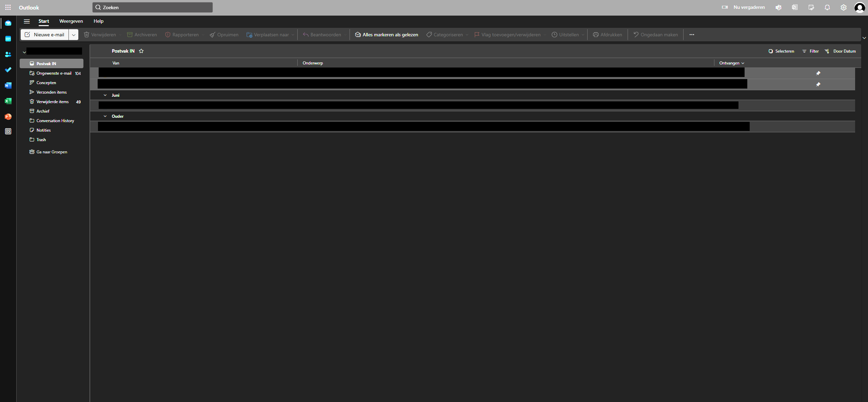Open the People contacts icon
Screen dimensions: 868x402
(x=8, y=54)
